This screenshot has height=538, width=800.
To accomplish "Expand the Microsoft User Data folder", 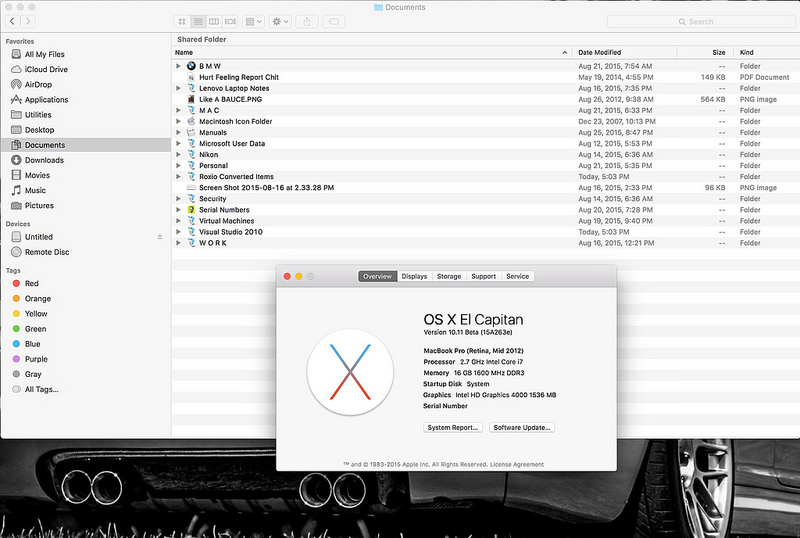I will click(x=178, y=143).
